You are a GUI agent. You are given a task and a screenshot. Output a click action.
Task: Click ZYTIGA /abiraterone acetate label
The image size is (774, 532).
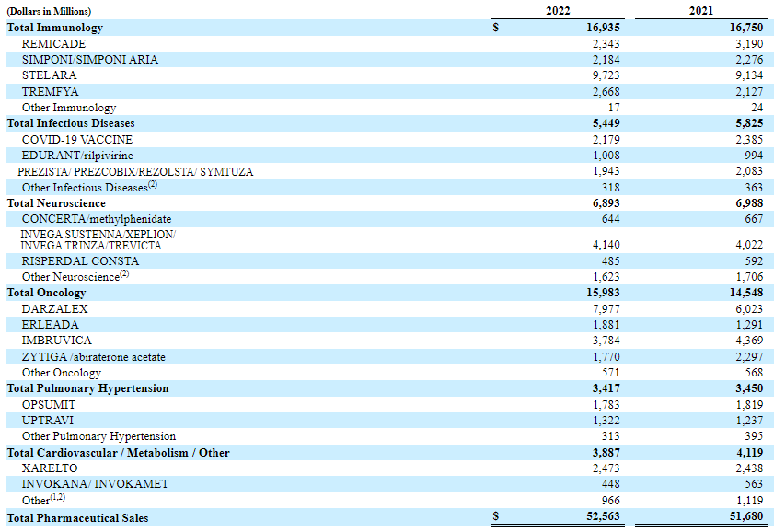point(94,357)
